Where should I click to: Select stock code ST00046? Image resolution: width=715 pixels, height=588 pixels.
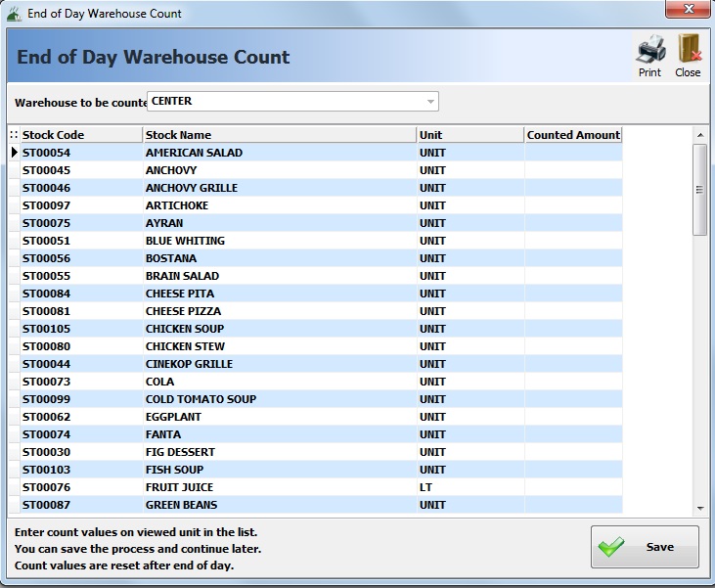click(47, 188)
